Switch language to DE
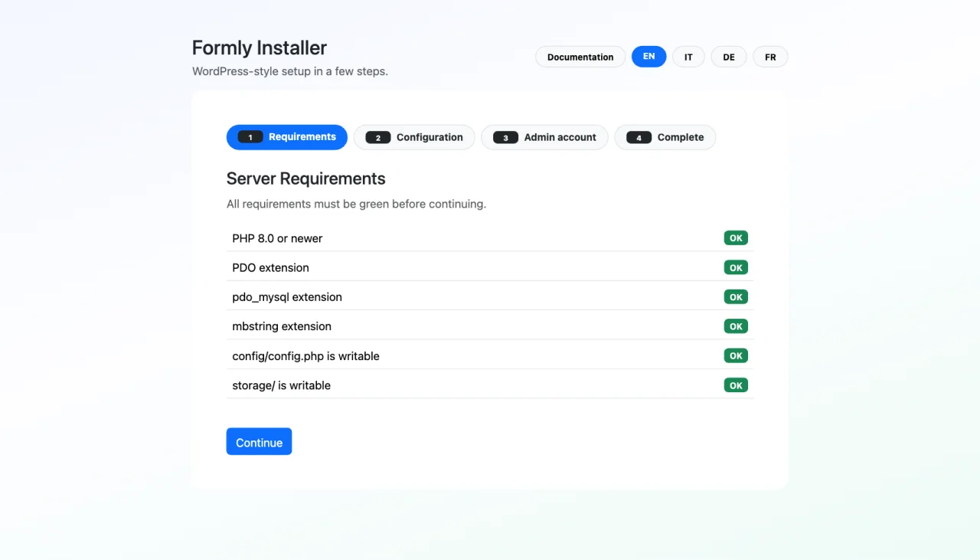This screenshot has height=560, width=980. [729, 57]
